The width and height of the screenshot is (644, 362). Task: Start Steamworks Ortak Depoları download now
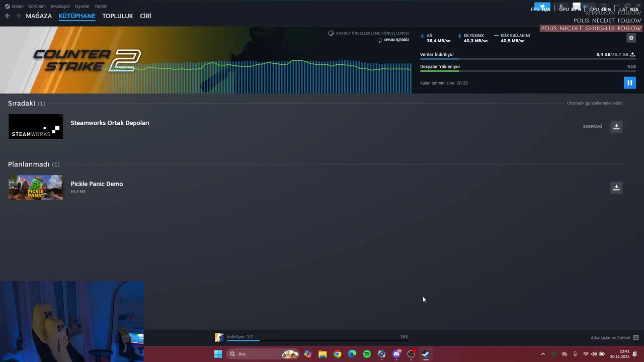616,126
